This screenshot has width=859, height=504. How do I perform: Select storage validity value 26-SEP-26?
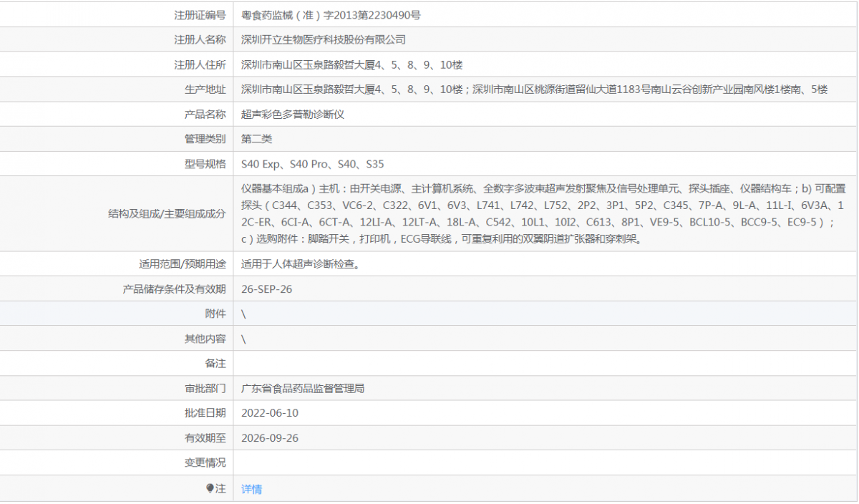267,289
